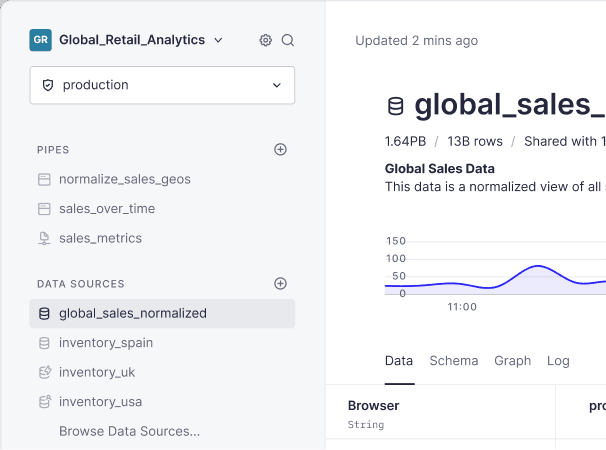Select global_sales_normalized data source
606x450 pixels.
162,314
